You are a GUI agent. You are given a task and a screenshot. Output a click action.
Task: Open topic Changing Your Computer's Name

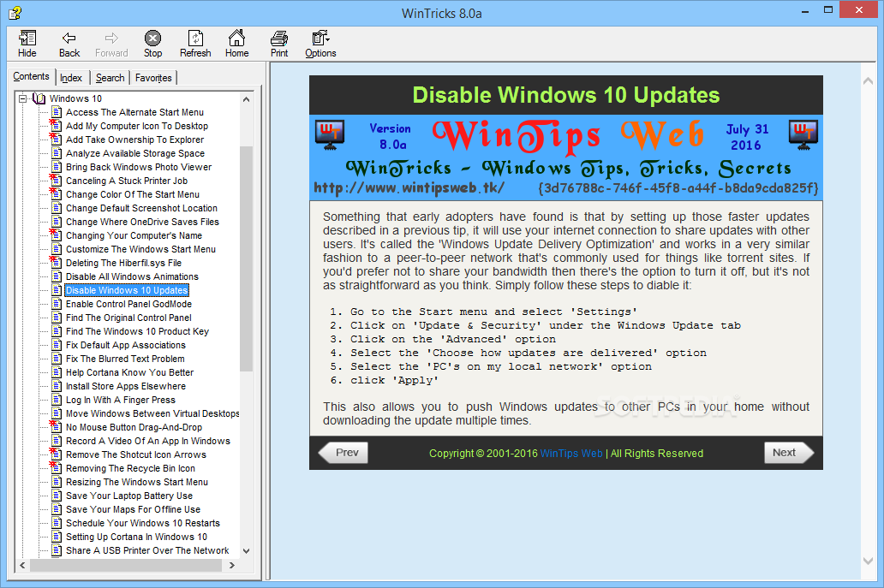click(x=134, y=235)
